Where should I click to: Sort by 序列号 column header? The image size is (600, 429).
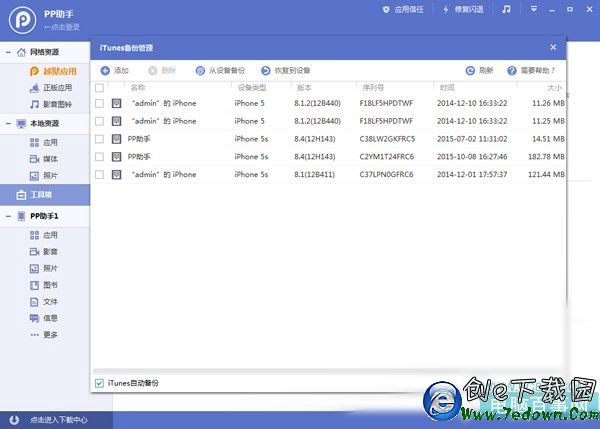click(373, 88)
